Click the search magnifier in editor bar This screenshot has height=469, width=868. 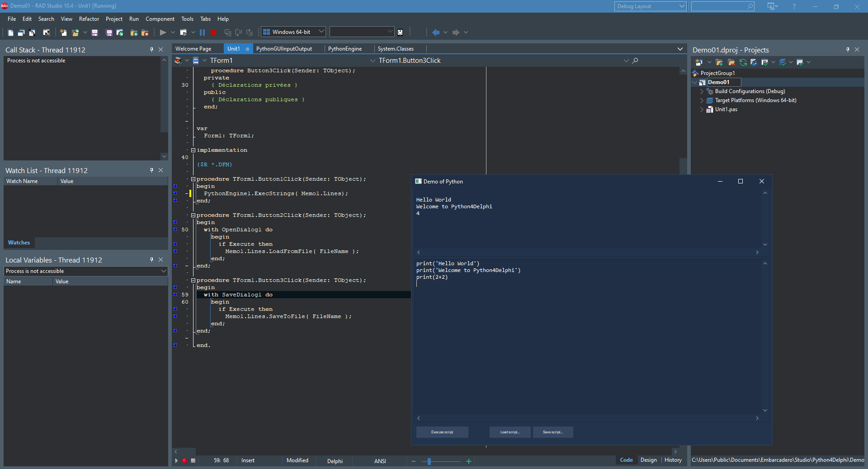click(635, 61)
